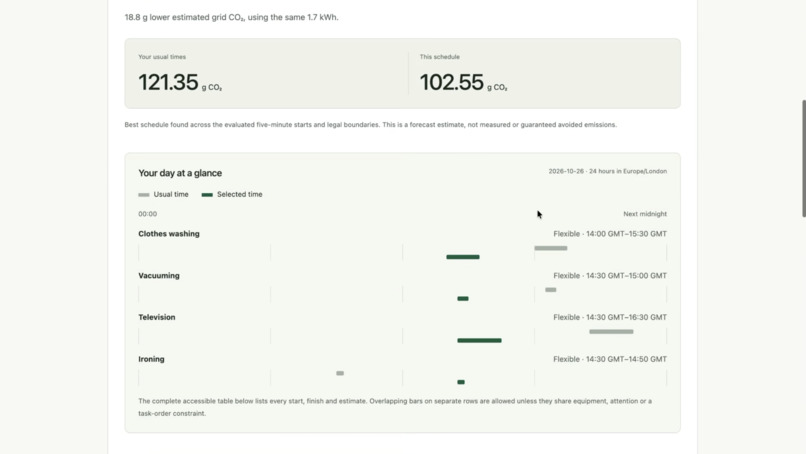This screenshot has height=454, width=806.
Task: Click the '18.8 g lower estimated grid CO₂' sentence
Action: click(231, 17)
